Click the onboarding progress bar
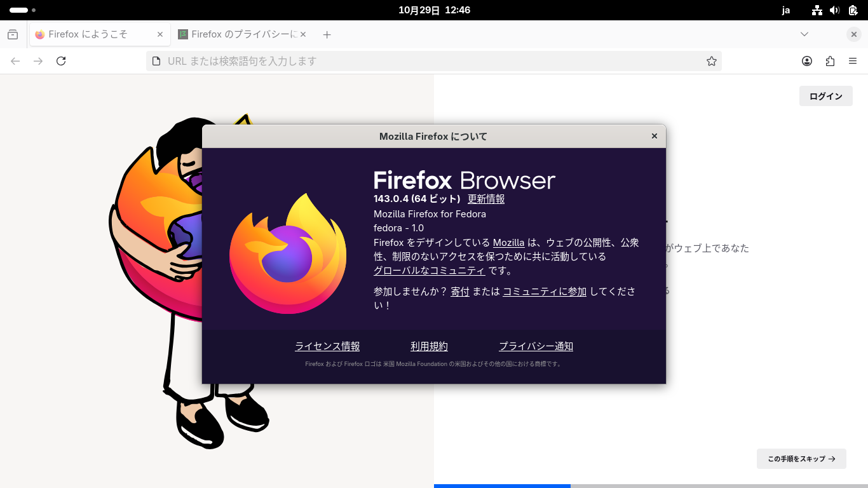This screenshot has width=868, height=488. 651,486
